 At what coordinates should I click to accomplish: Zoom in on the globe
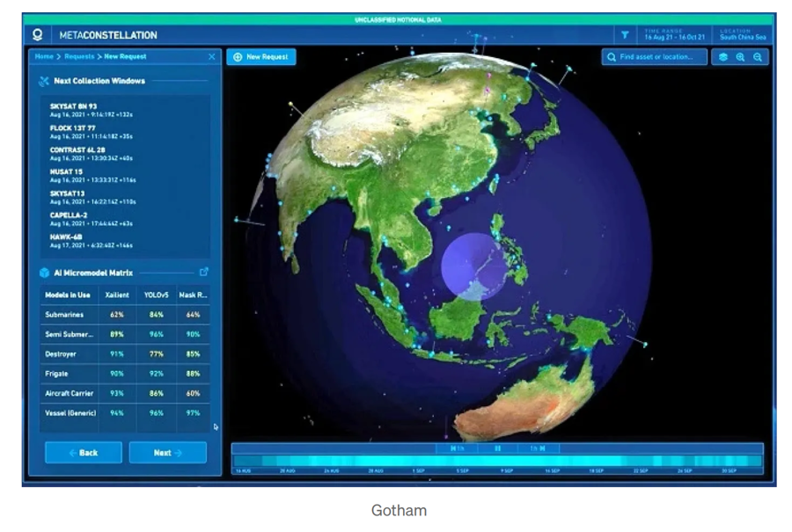click(x=740, y=57)
